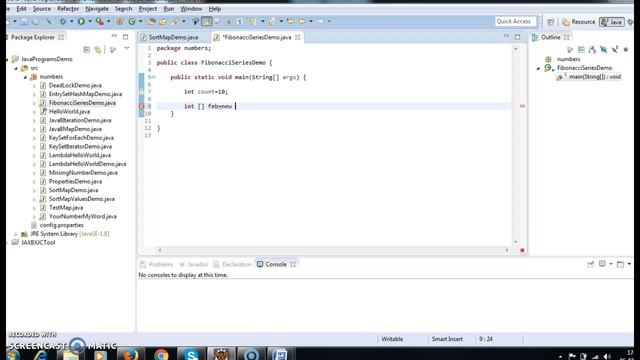Screen dimensions: 640x360
Task: Click the Save All toolbar icon
Action: [36, 21]
